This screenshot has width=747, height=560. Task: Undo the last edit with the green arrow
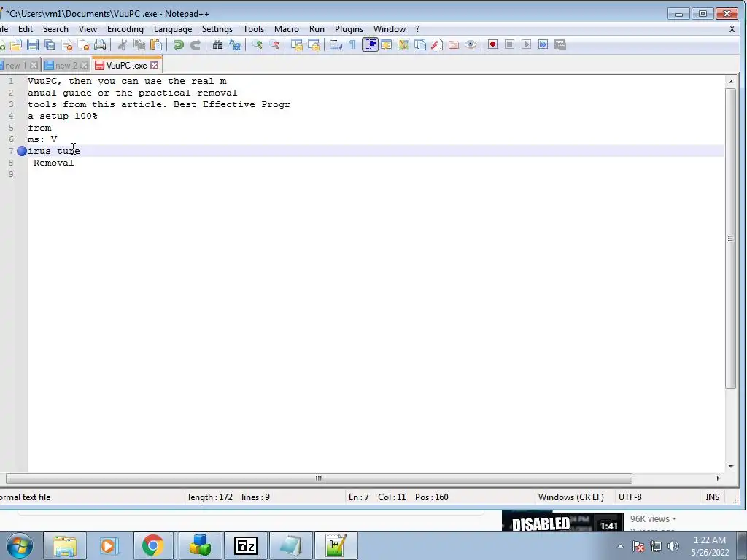click(x=179, y=44)
